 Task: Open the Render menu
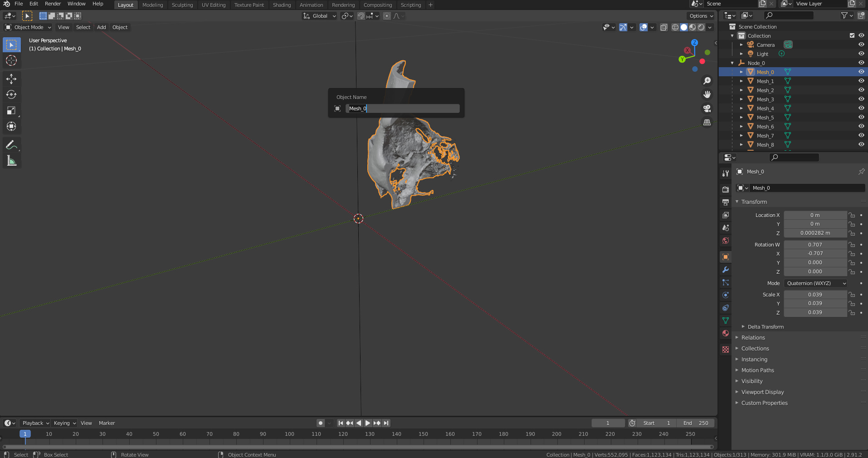click(53, 4)
